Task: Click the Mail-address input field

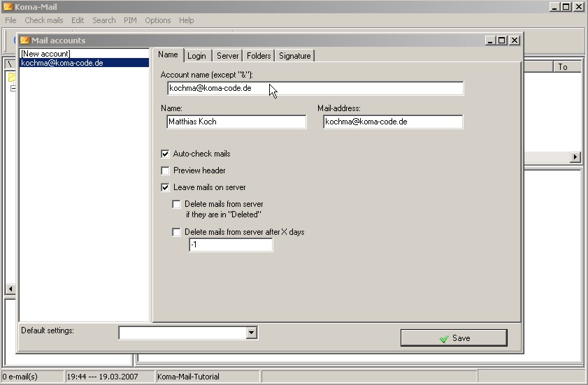Action: coord(393,122)
